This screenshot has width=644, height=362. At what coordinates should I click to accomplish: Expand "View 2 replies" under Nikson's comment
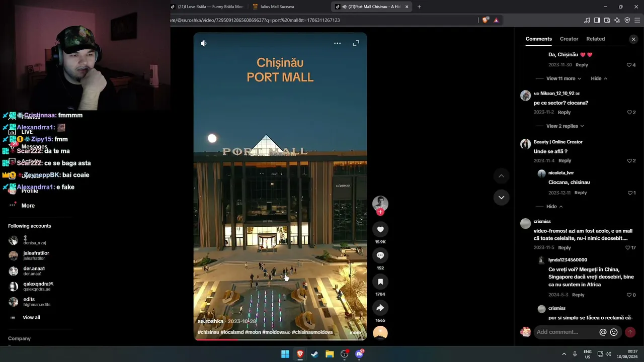(x=565, y=126)
